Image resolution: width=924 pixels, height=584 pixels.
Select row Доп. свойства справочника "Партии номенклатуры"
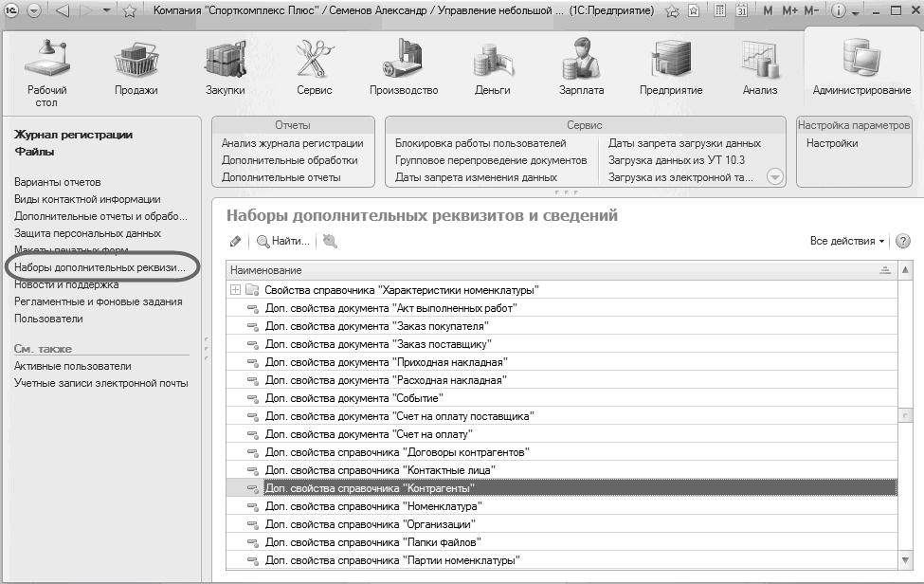pos(562,560)
